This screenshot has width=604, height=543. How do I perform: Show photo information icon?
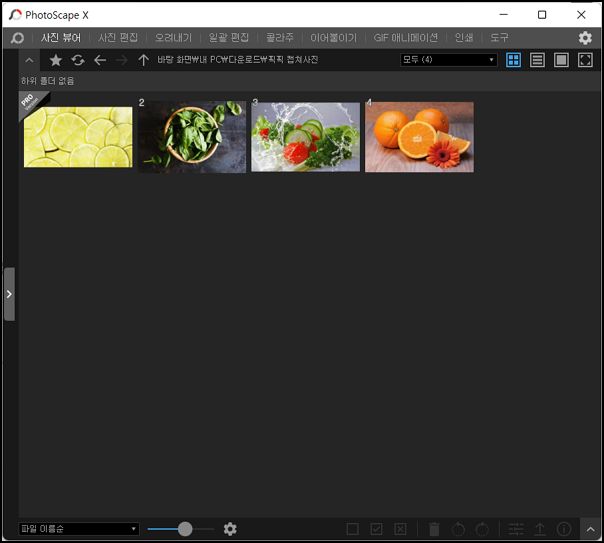[564, 529]
